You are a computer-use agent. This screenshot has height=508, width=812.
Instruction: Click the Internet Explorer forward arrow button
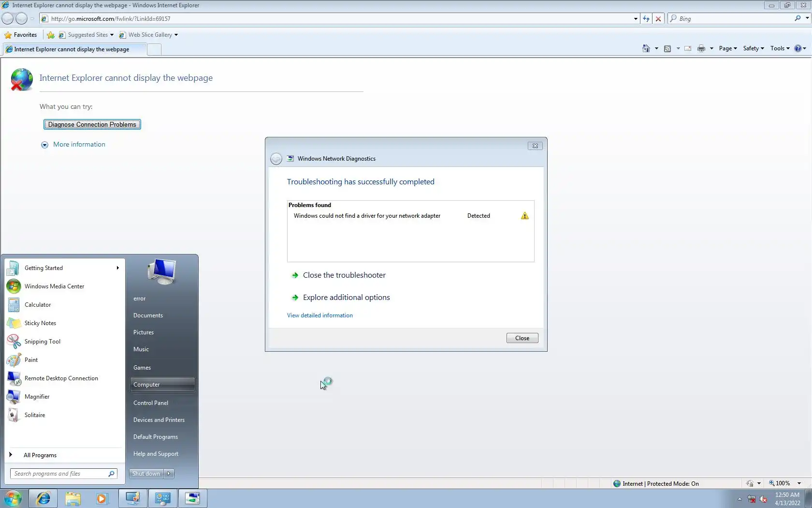coord(21,19)
